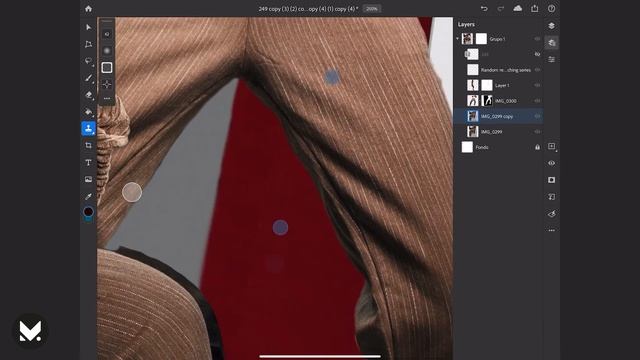640x360 pixels.
Task: Hide the IMG_0299 copy layer
Action: 537,116
